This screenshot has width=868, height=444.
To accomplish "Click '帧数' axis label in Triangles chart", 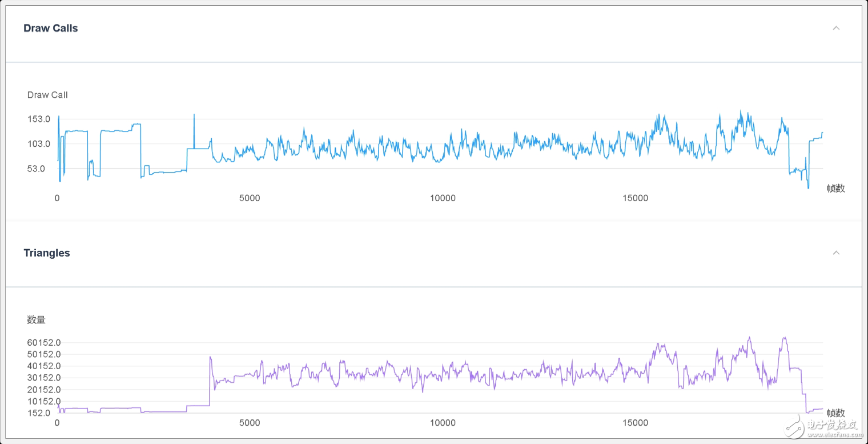I will tap(835, 413).
